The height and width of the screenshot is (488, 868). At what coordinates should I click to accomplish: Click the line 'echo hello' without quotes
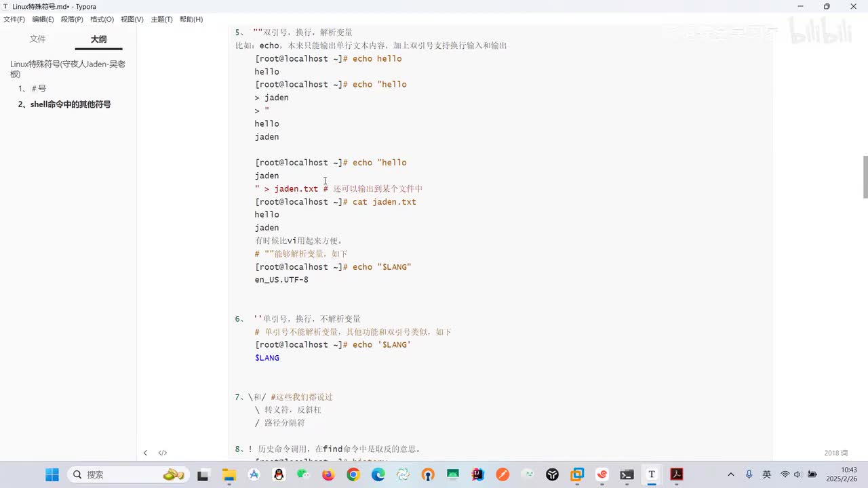[328, 59]
